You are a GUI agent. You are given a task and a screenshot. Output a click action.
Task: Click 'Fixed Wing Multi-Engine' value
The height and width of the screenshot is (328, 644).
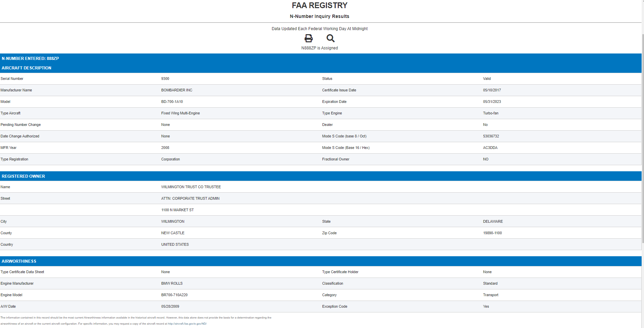[x=180, y=113]
